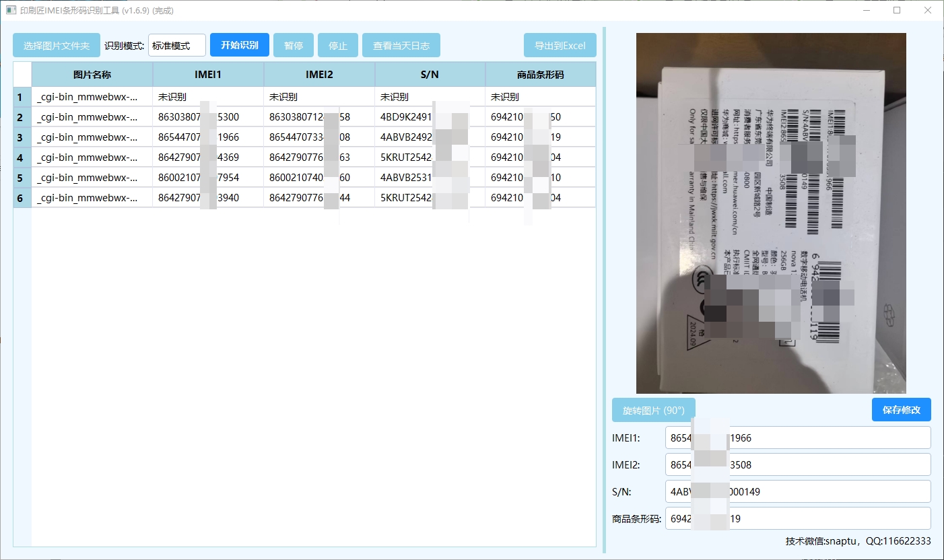Click the S/N column header

(x=430, y=75)
